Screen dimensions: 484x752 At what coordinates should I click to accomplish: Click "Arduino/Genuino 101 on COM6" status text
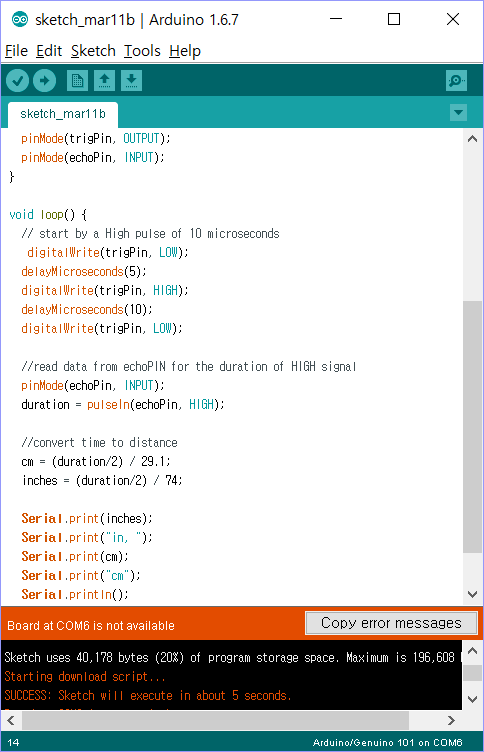tap(388, 743)
